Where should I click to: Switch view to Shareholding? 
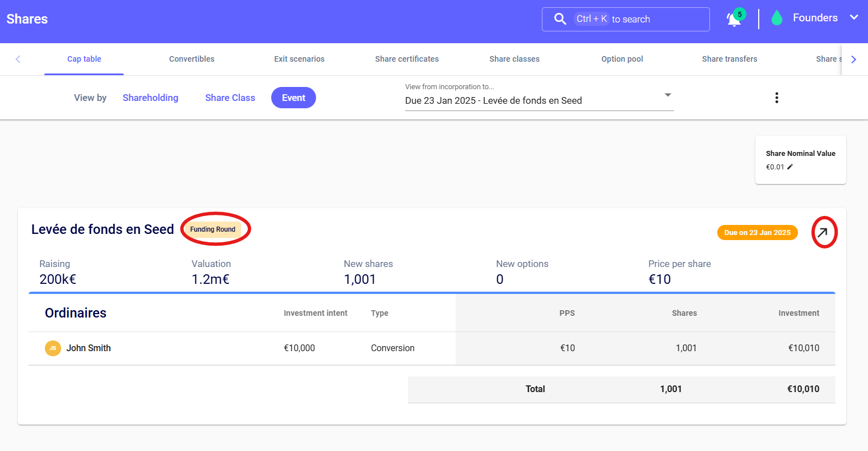pos(150,98)
